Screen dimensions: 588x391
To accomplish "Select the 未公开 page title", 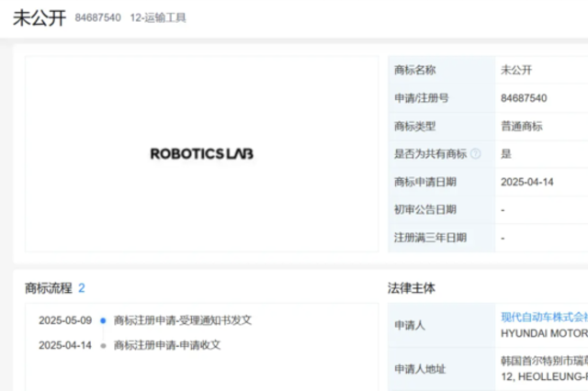I will tap(40, 18).
